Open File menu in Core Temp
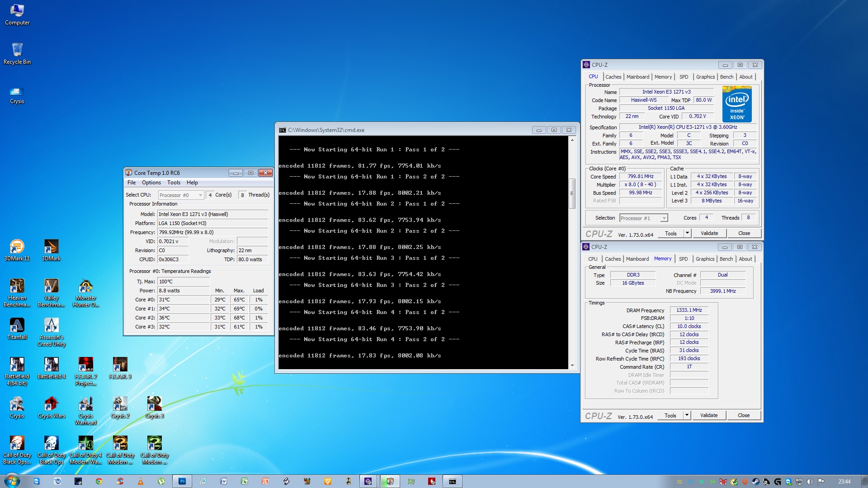Image resolution: width=868 pixels, height=488 pixels. [x=132, y=183]
